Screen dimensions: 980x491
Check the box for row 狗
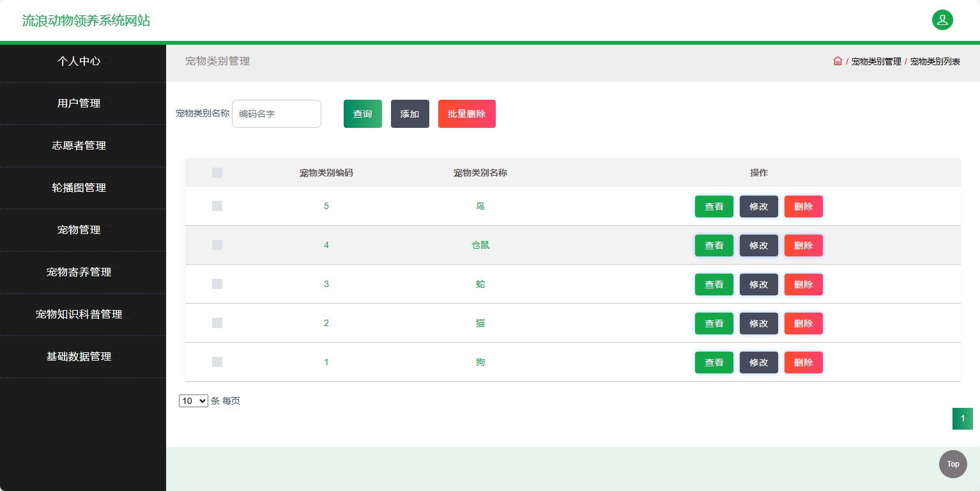pyautogui.click(x=217, y=362)
